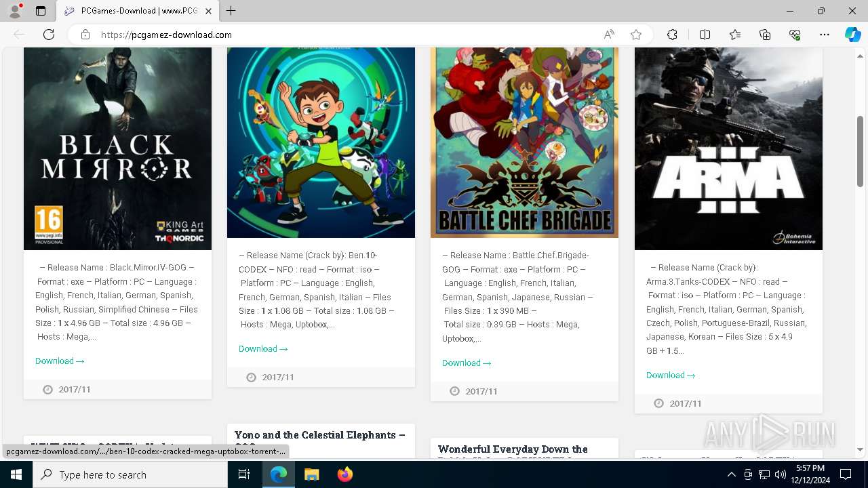
Task: Open the Battle Chef Brigade cover image
Action: (524, 142)
